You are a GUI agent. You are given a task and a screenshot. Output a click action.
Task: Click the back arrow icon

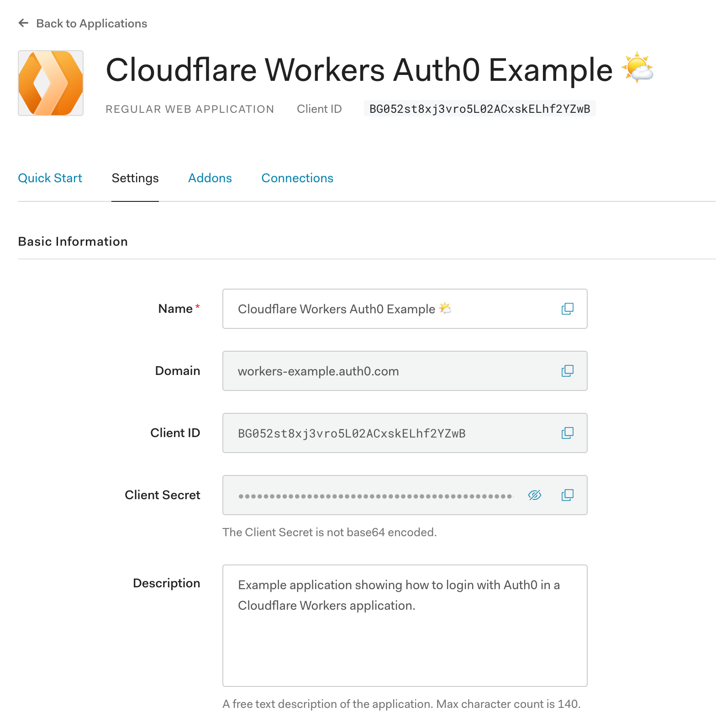coord(23,23)
